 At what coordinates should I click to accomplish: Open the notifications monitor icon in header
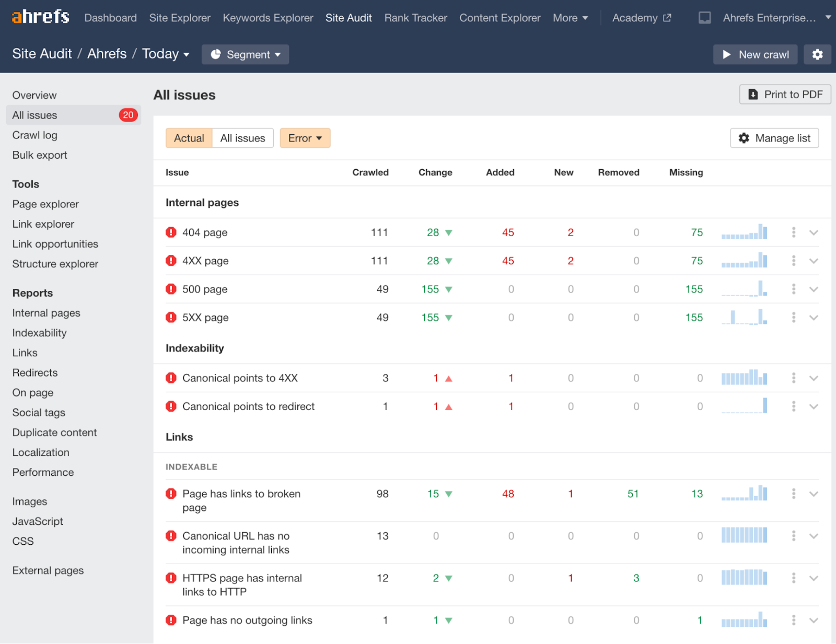click(704, 18)
